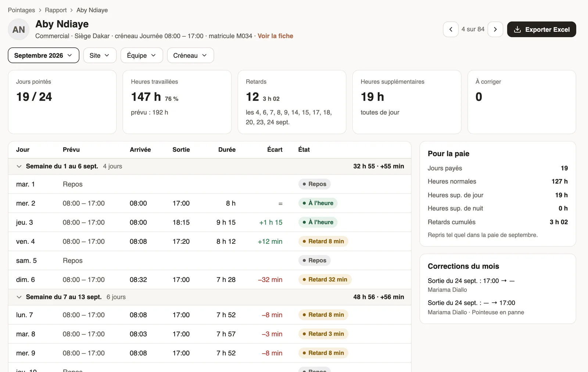Screen dimensions: 588x372
Task: Select the Retards card showing 12
Action: [x=292, y=102]
